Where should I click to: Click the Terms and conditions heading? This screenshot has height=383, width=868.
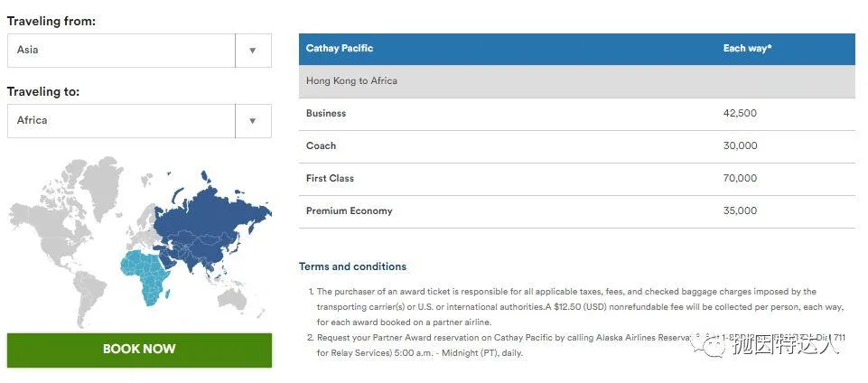pyautogui.click(x=352, y=266)
